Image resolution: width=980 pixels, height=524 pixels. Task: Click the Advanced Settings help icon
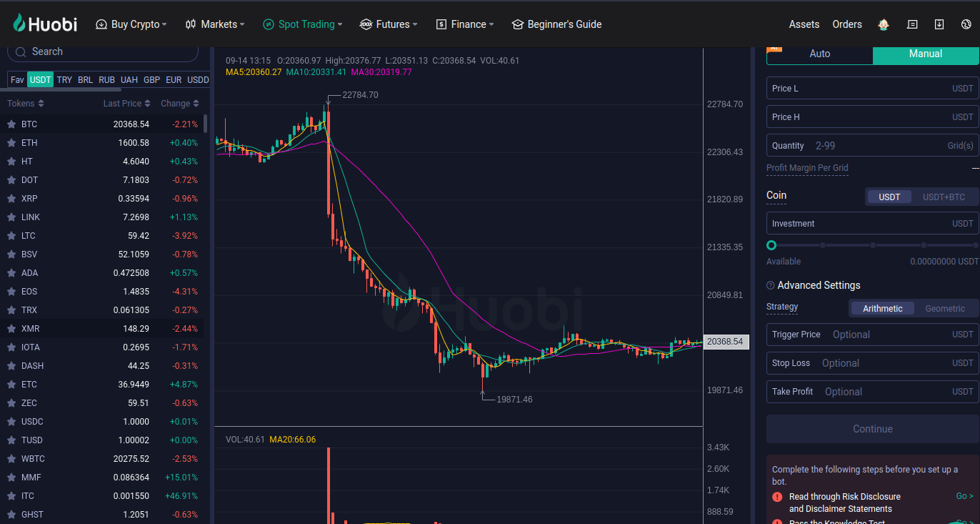[x=771, y=285]
